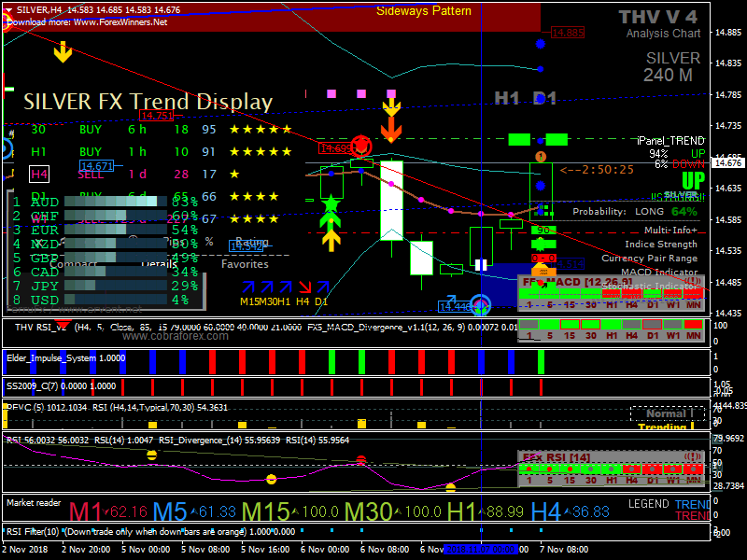This screenshot has height=560, width=747.
Task: Click the blue trend arrow above M30
Action: pyautogui.click(x=267, y=287)
